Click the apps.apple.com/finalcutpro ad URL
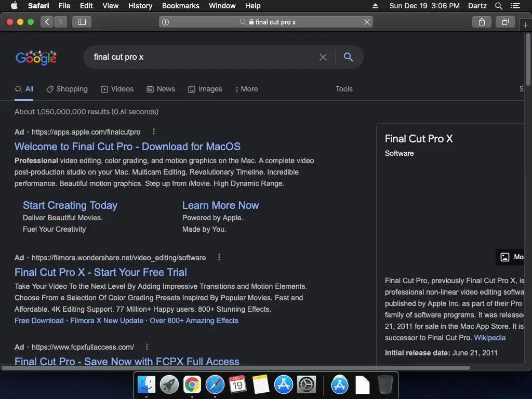The height and width of the screenshot is (399, 532). (86, 132)
